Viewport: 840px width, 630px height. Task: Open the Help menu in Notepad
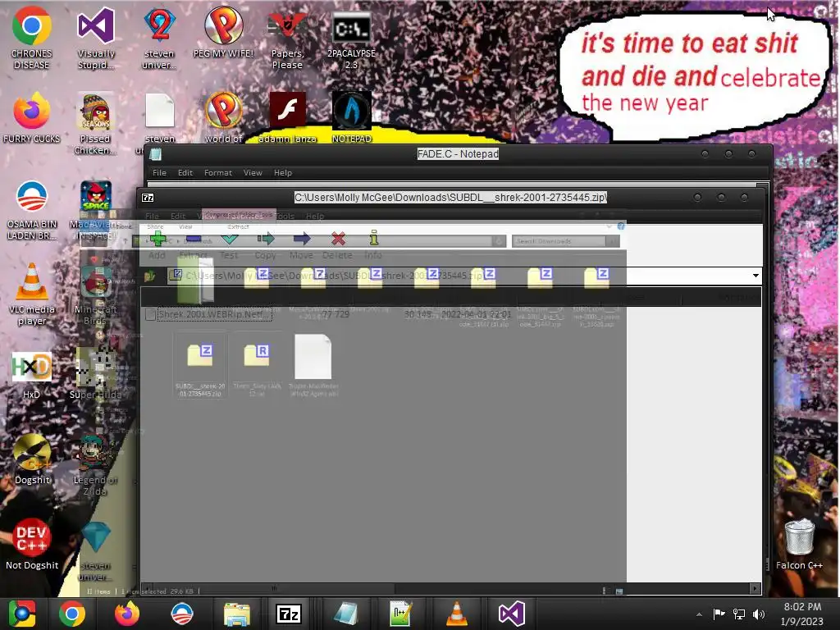pos(283,173)
